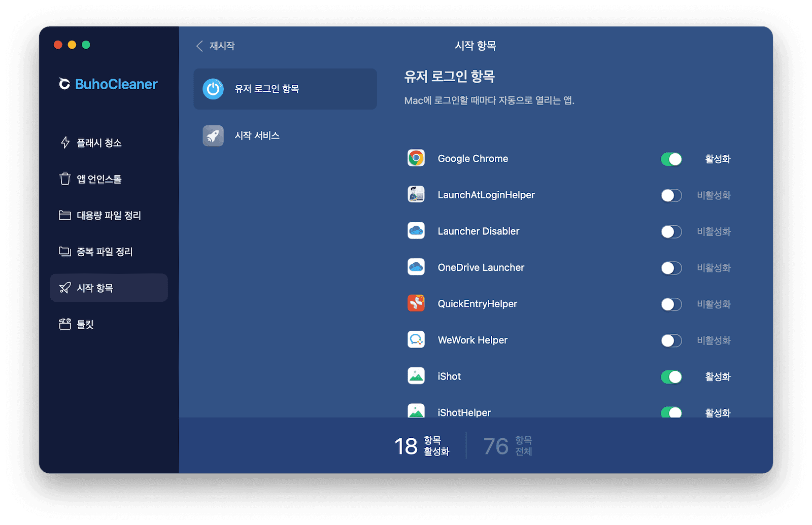Click the folder icon for 대용량 파일 정리
Screen dimensions: 812x525
65,215
